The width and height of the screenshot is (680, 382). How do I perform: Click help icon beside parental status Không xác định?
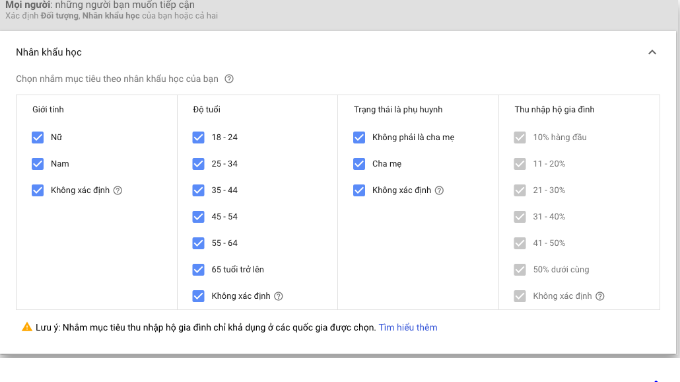439,190
